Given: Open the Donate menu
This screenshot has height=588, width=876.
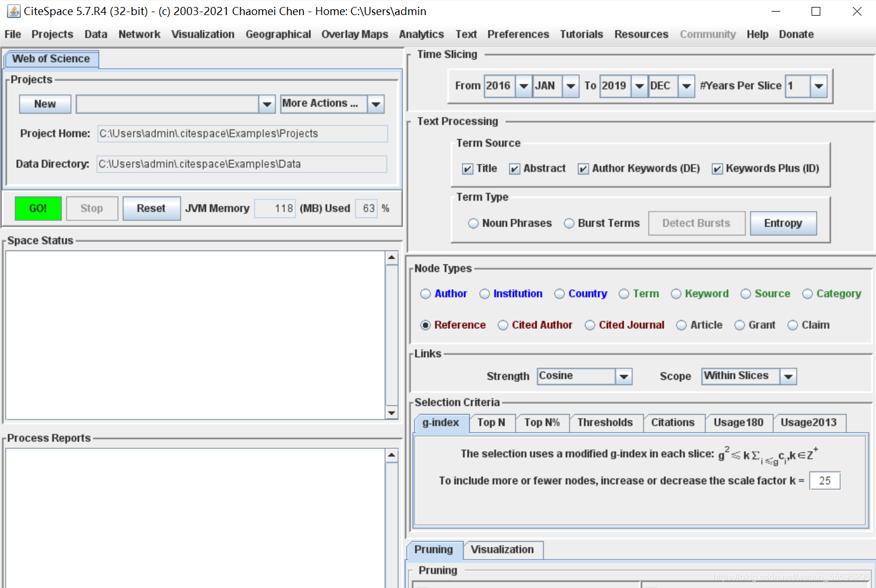Looking at the screenshot, I should tap(796, 34).
